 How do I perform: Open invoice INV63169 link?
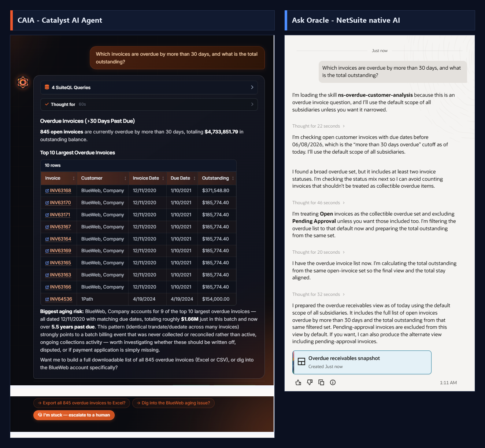point(60,251)
